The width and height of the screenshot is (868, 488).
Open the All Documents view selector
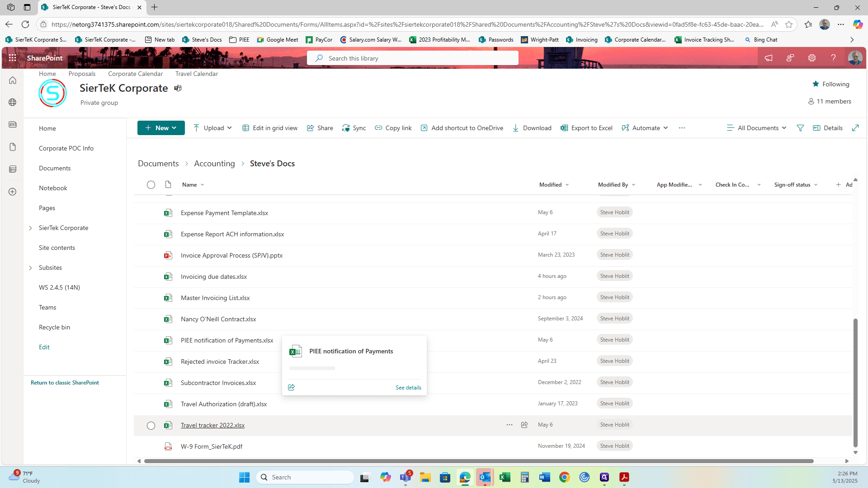coord(756,128)
